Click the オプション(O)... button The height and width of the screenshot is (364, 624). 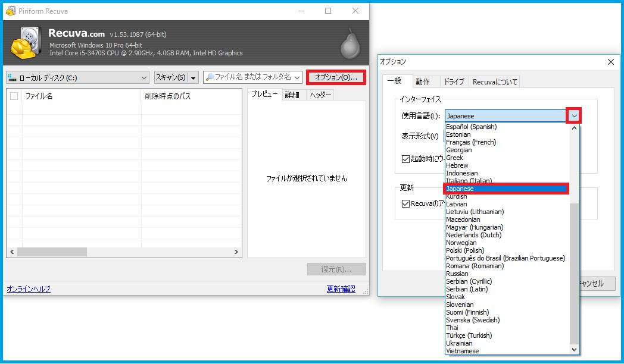coord(336,77)
